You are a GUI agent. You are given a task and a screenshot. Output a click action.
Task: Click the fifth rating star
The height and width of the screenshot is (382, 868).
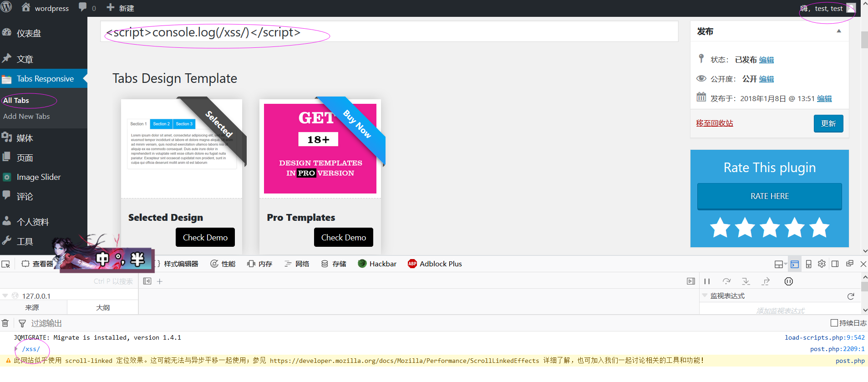[819, 228]
